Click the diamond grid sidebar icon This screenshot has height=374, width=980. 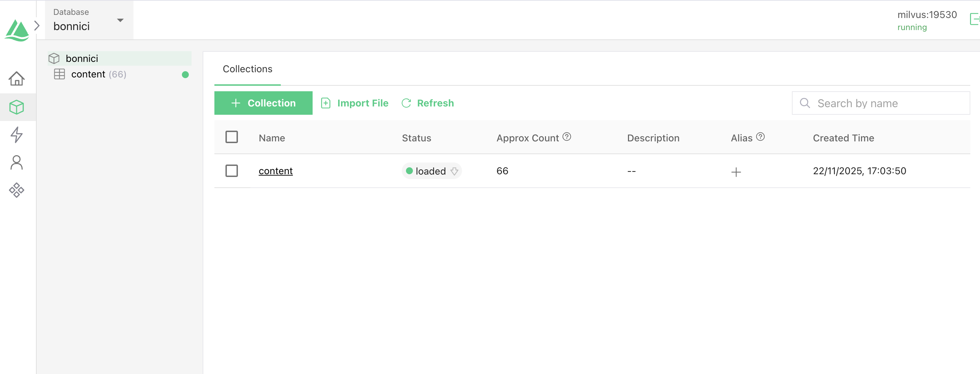[17, 190]
